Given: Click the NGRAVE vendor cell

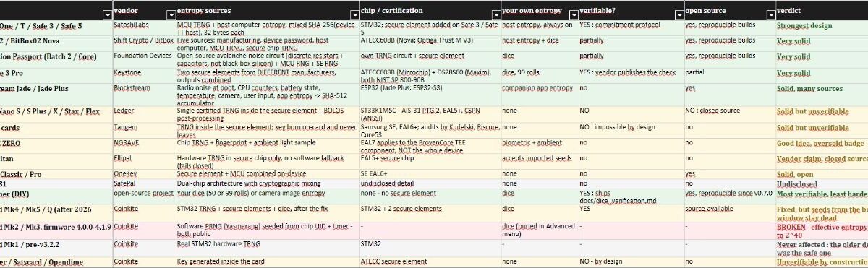Looking at the screenshot, I should pyautogui.click(x=144, y=146).
